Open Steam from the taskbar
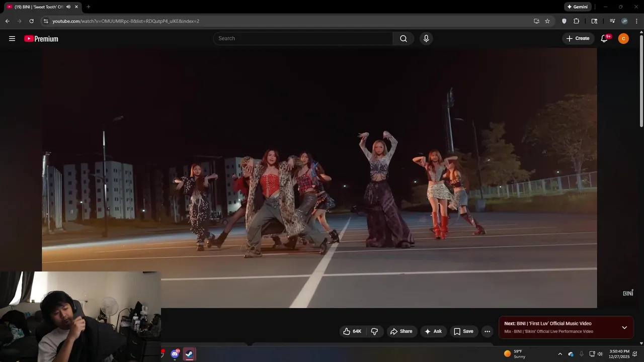 point(189,354)
